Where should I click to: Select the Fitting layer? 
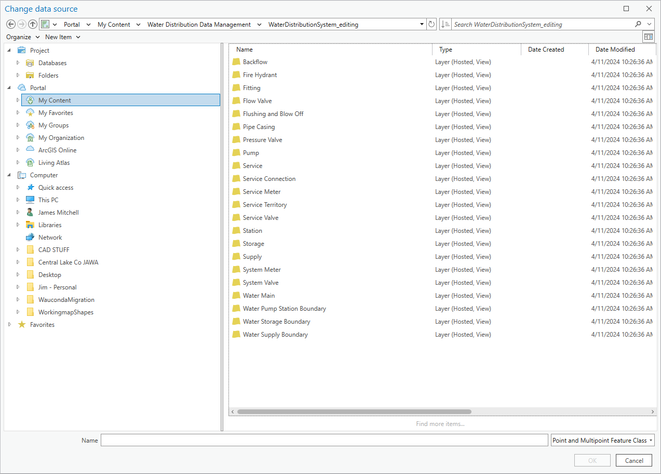point(251,88)
